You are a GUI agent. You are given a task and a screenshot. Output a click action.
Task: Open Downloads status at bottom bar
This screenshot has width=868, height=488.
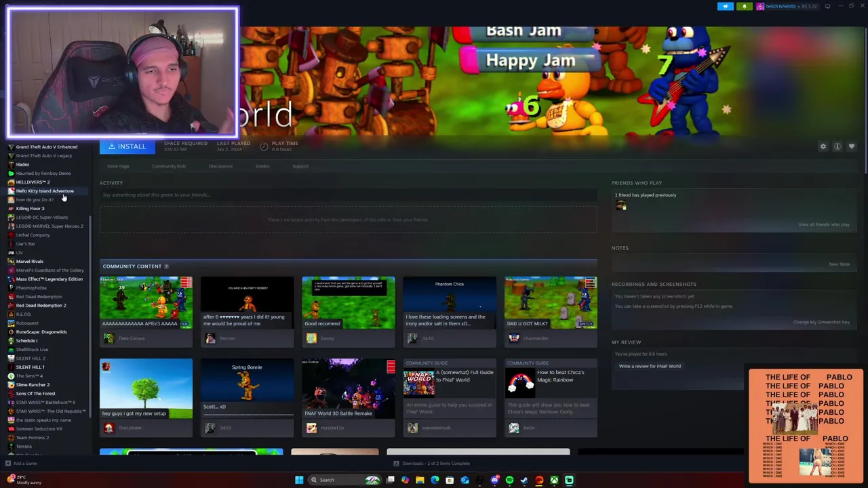coord(431,464)
